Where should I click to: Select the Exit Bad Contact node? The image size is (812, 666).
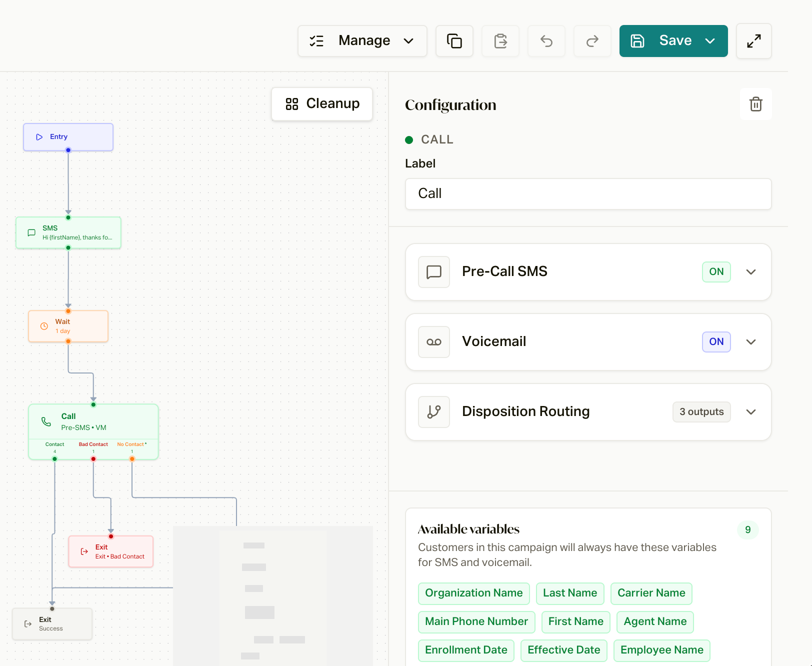coord(111,551)
